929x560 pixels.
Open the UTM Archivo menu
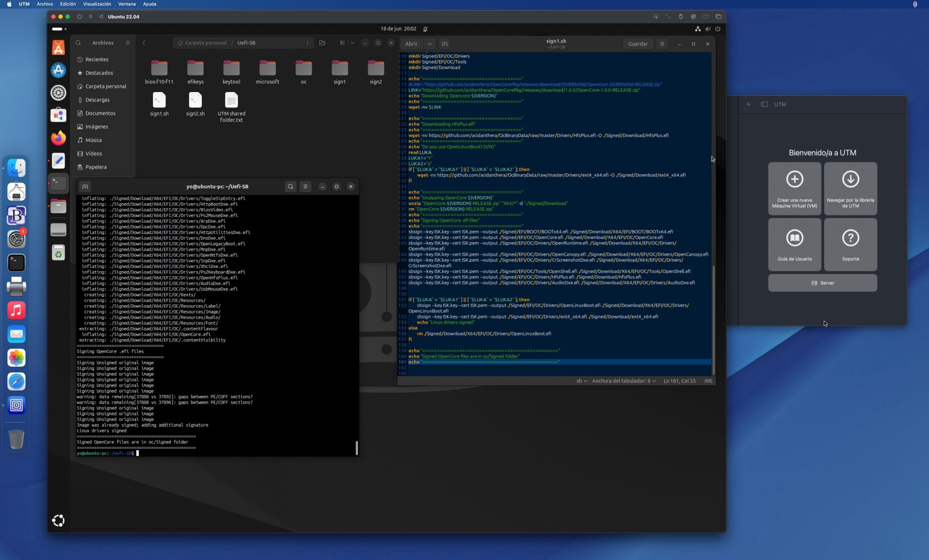[44, 4]
